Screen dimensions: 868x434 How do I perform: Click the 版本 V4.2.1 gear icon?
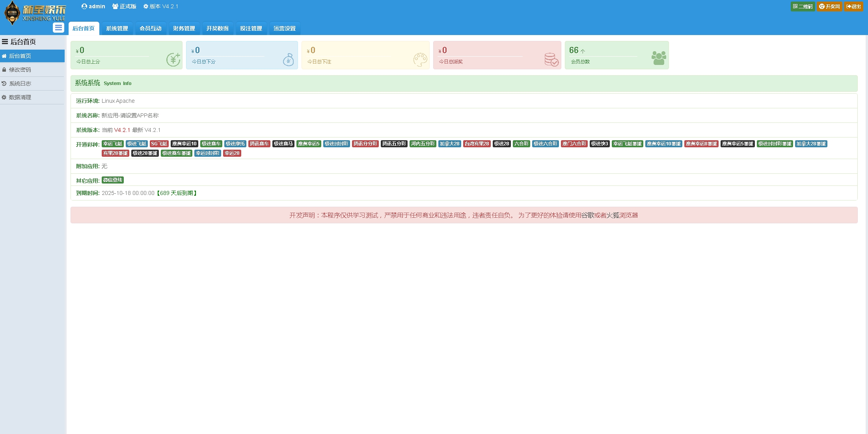coord(145,6)
